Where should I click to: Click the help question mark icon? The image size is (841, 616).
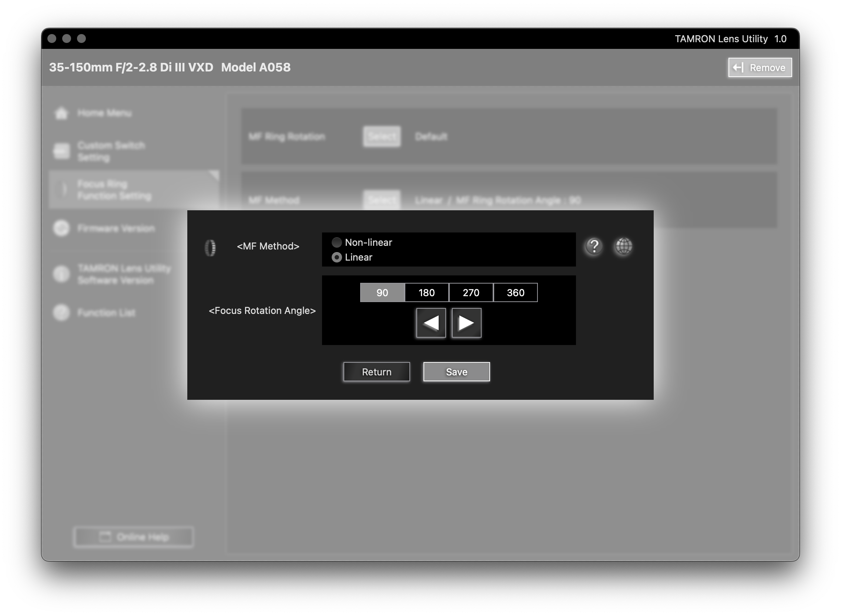594,247
